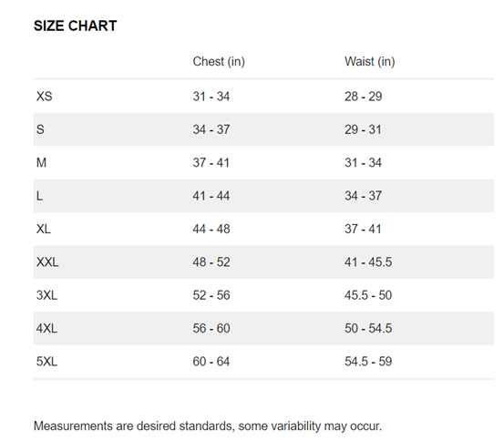The height and width of the screenshot is (441, 504).
Task: Click the 5XL size label
Action: coord(46,362)
